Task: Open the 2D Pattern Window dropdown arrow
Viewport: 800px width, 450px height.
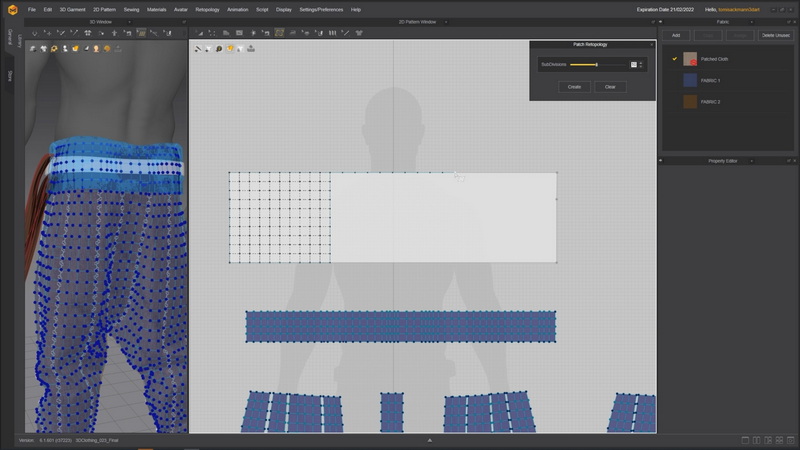Action: click(446, 22)
